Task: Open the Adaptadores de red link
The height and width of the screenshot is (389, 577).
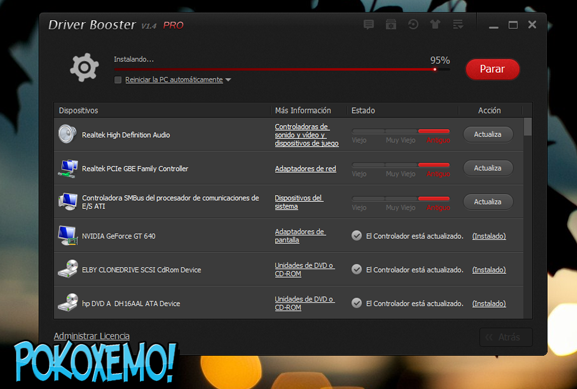Action: coord(305,169)
